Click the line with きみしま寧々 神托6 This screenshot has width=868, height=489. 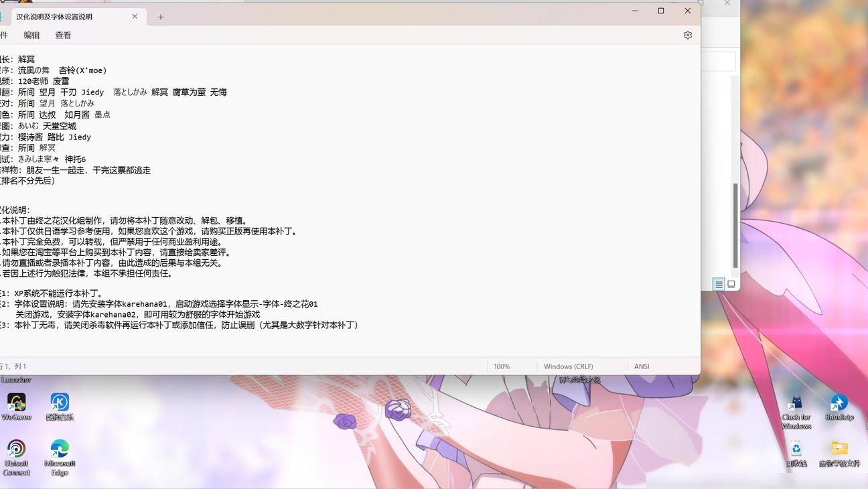click(x=43, y=159)
